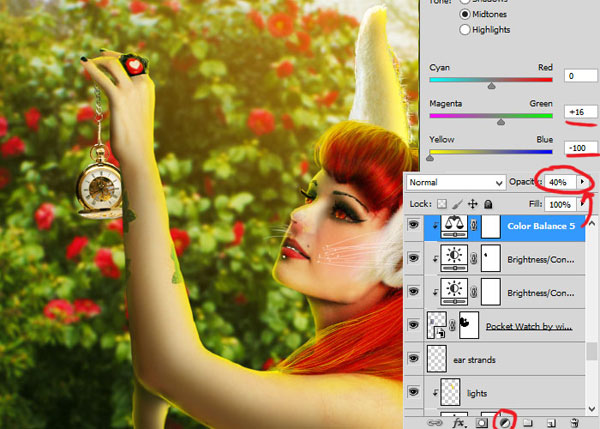The image size is (600, 429).
Task: Hide the ear strands layer
Action: tap(413, 358)
